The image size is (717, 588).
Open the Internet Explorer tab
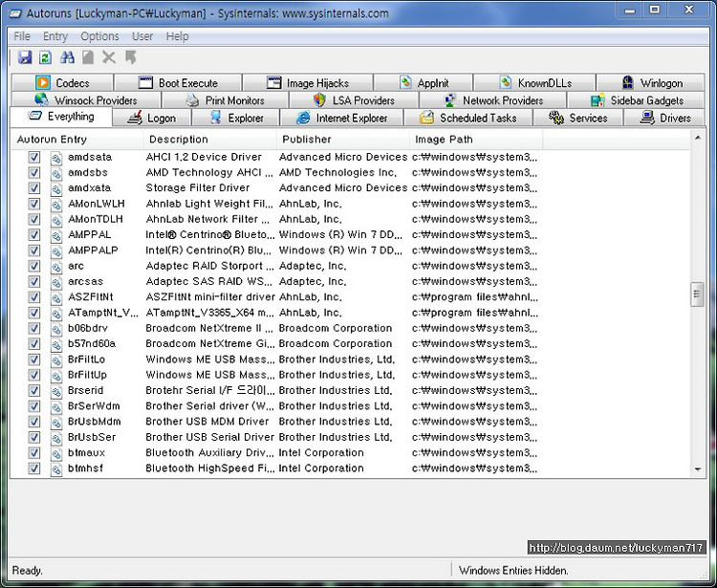pyautogui.click(x=342, y=118)
